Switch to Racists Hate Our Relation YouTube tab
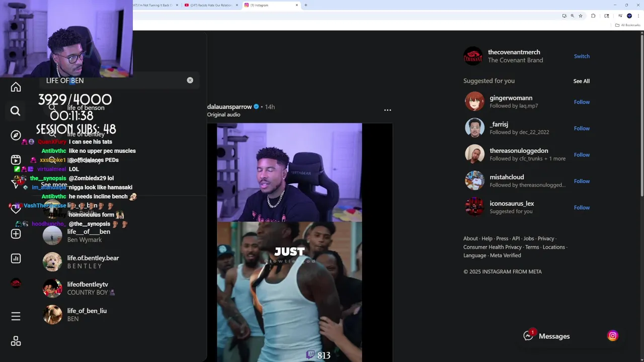The width and height of the screenshot is (644, 362). [210, 5]
